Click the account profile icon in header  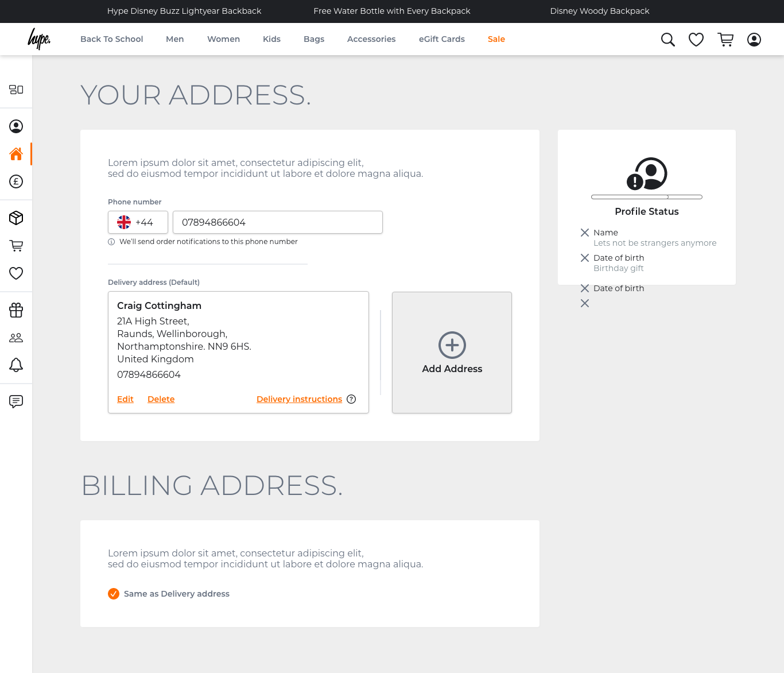point(754,40)
